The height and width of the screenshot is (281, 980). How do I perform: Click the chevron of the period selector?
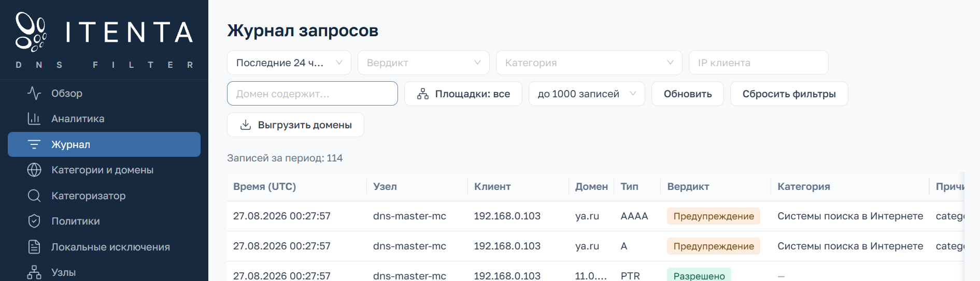click(339, 63)
